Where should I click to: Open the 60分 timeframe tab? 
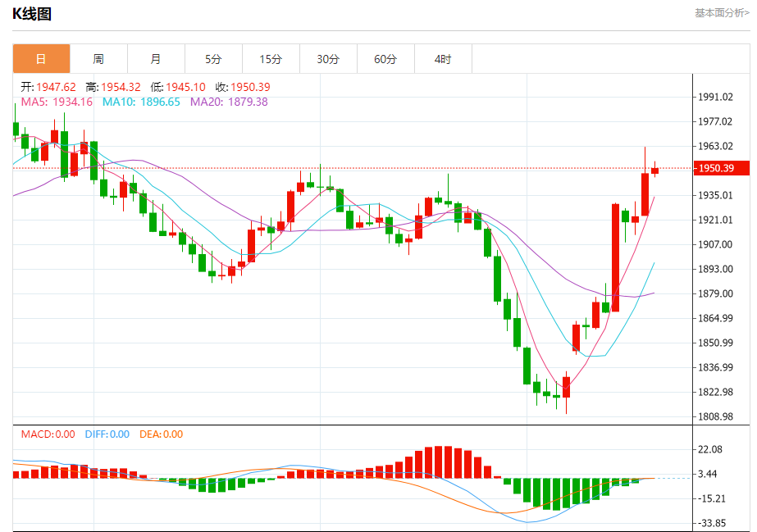(385, 59)
